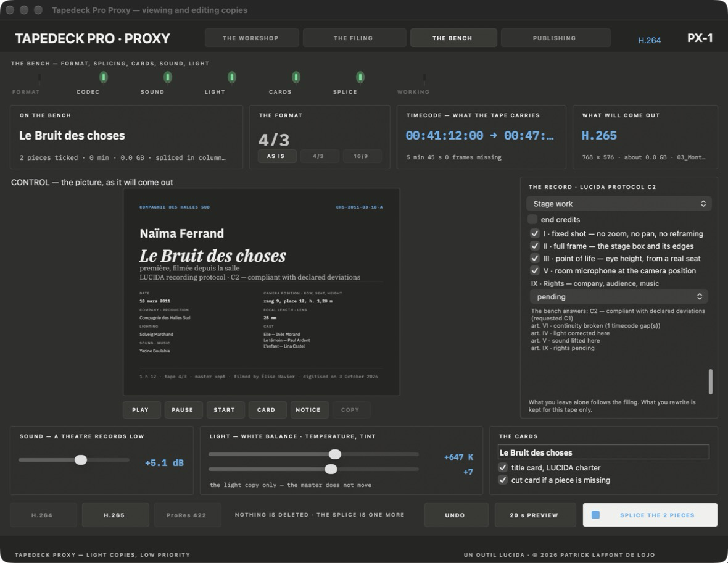Select the AS IS format option
Screen dimensions: 728x563
click(x=277, y=156)
